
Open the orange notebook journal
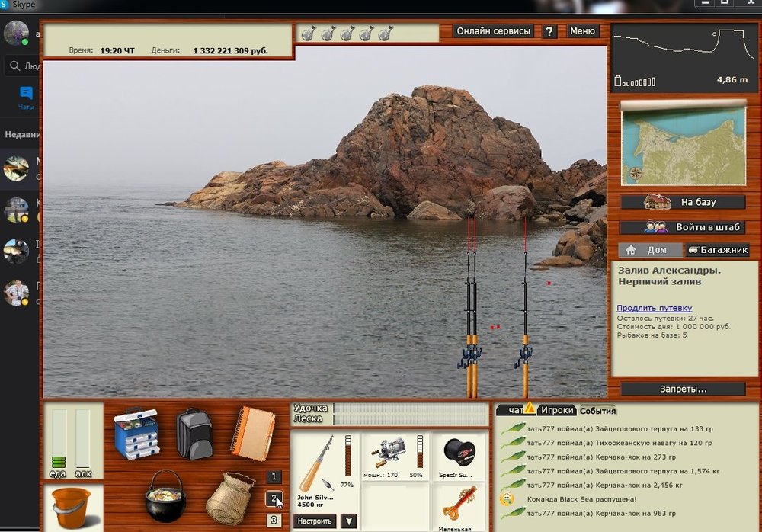[x=251, y=432]
